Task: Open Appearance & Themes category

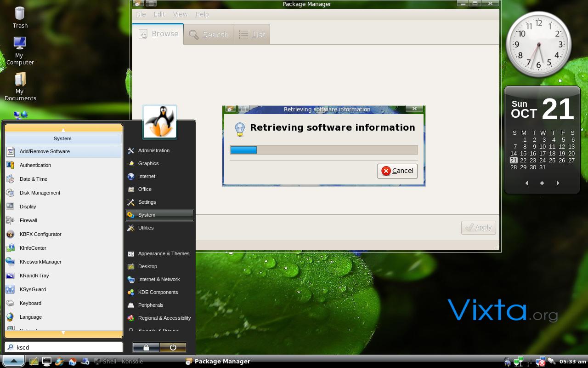Action: click(159, 253)
